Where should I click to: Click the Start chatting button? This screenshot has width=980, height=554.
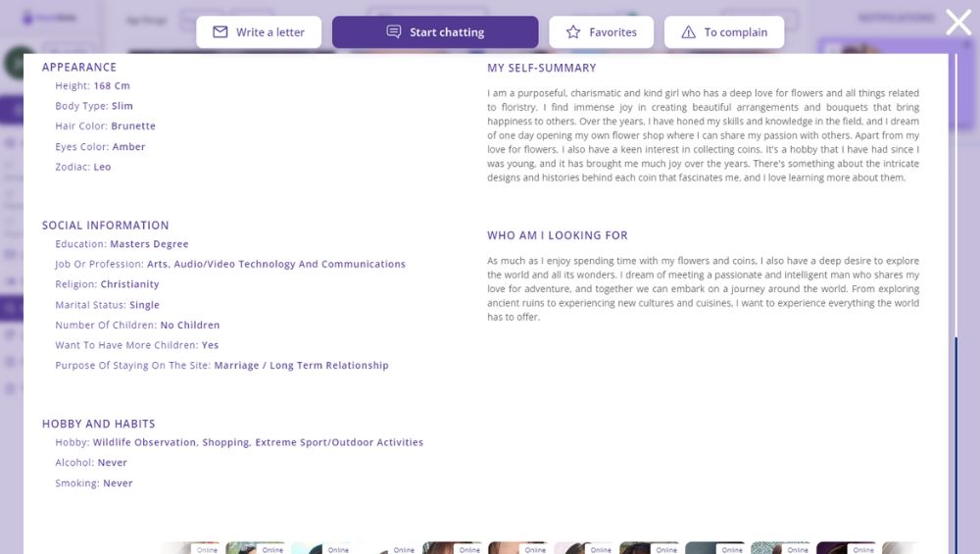coord(435,32)
